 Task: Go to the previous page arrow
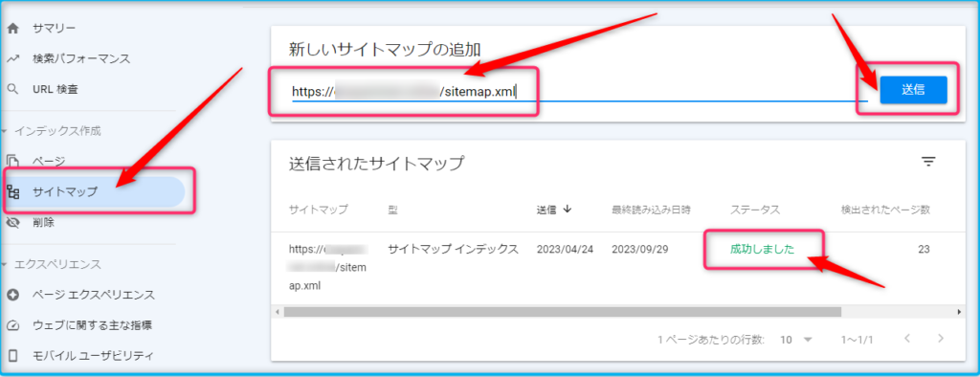(x=907, y=339)
